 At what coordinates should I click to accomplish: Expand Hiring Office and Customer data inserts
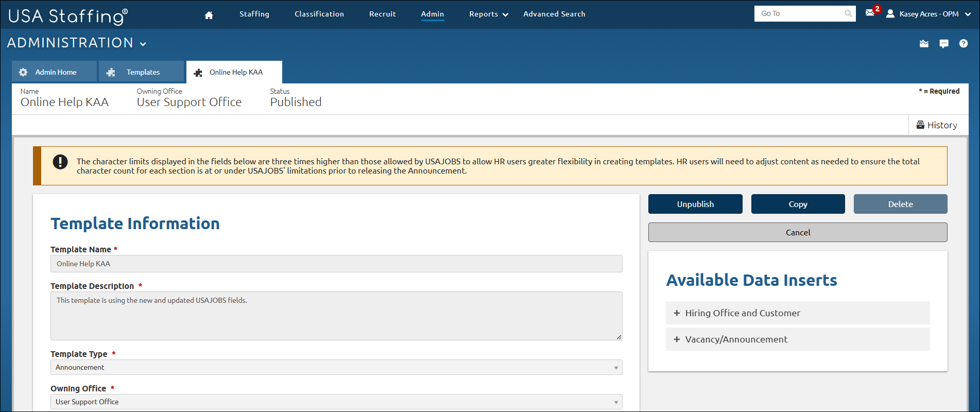coord(798,313)
